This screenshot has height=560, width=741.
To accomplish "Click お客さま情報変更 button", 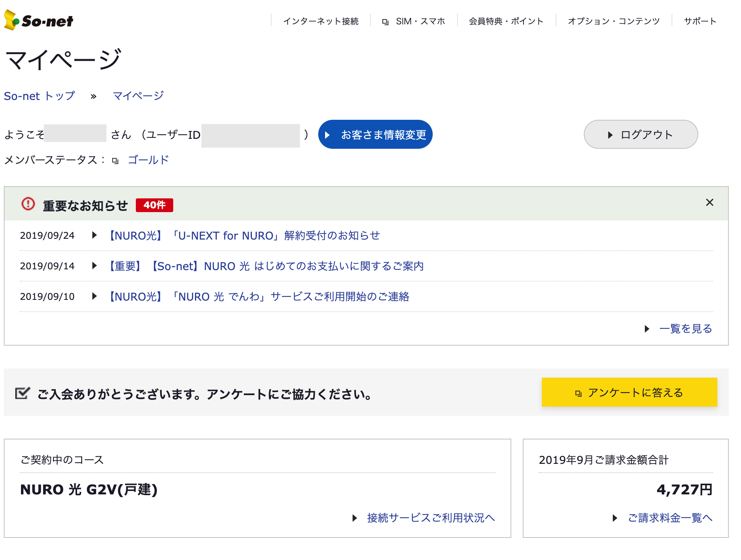I will 375,134.
